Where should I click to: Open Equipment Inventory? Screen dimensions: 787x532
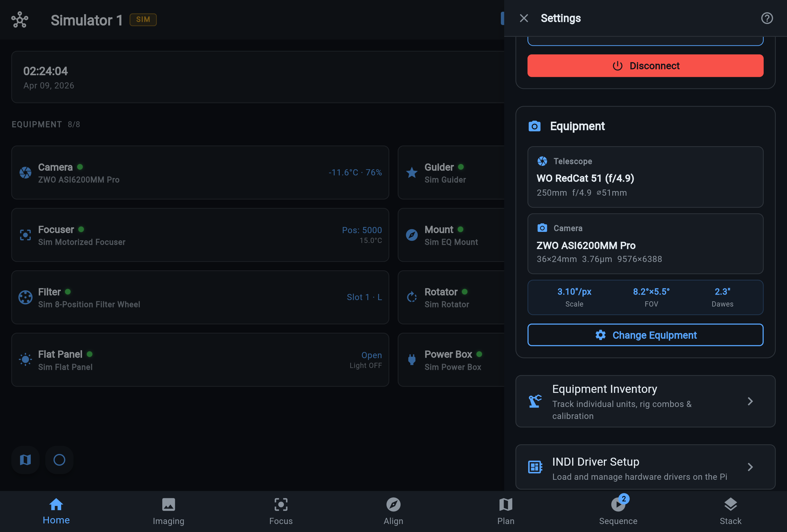pos(645,401)
